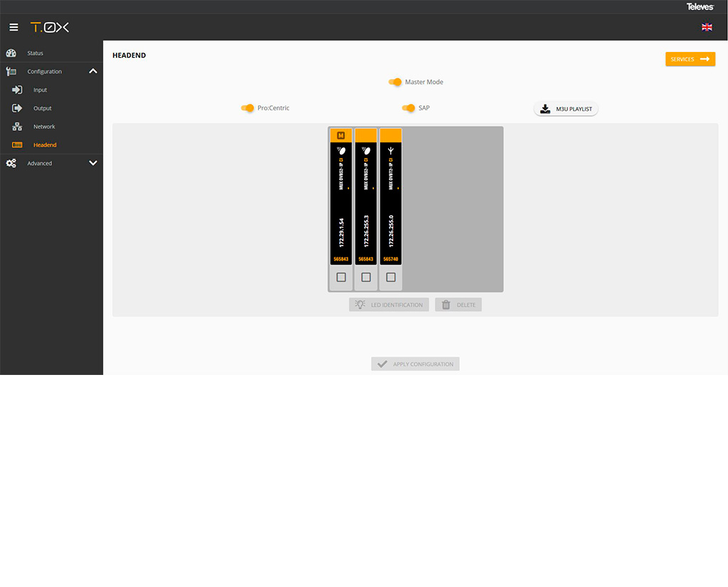
Task: Change language via the UK flag
Action: click(x=707, y=27)
